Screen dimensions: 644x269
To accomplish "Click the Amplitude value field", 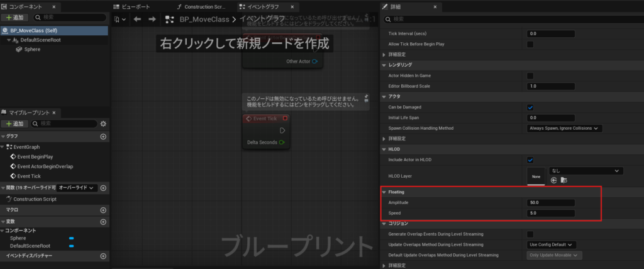I will coord(551,203).
